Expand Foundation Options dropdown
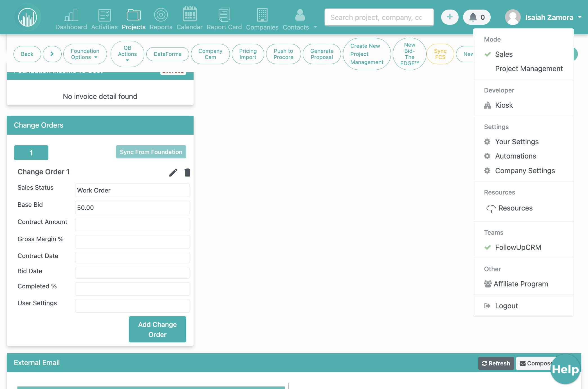Screen dimensions: 588x389 pos(85,54)
